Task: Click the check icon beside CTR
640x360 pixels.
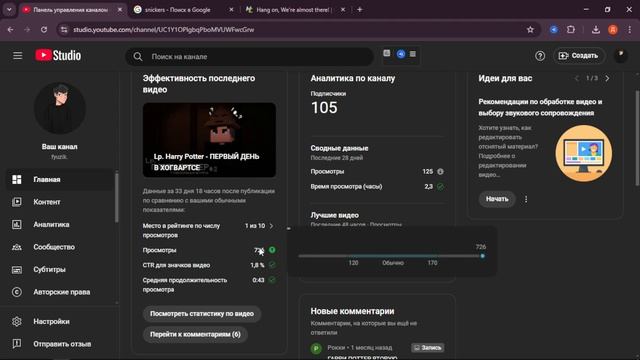Action: click(272, 265)
